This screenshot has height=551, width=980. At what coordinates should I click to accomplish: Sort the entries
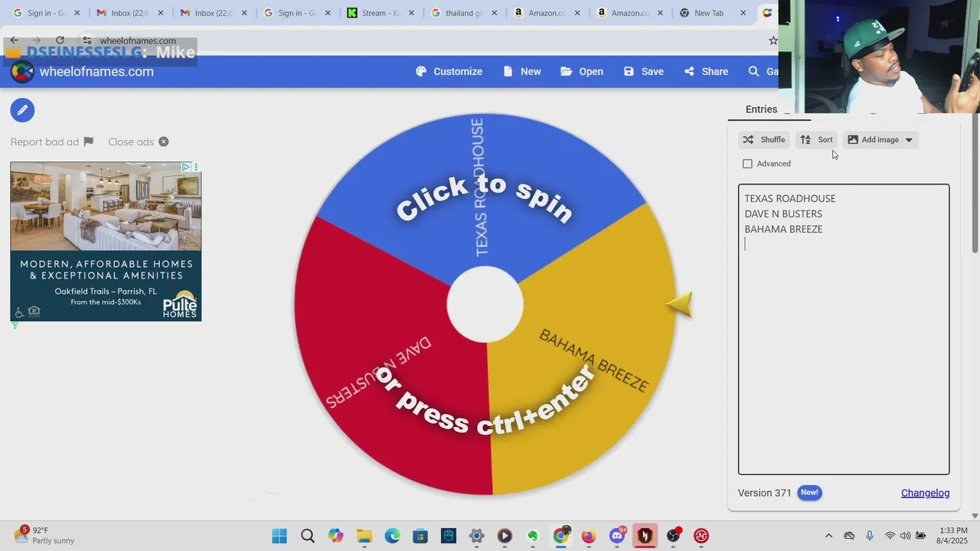click(x=816, y=140)
